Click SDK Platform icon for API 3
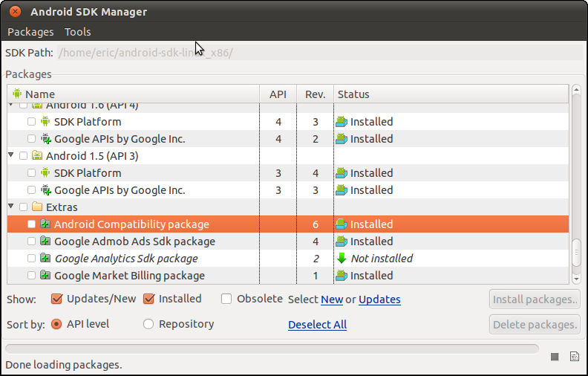The height and width of the screenshot is (376, 588). [x=45, y=172]
